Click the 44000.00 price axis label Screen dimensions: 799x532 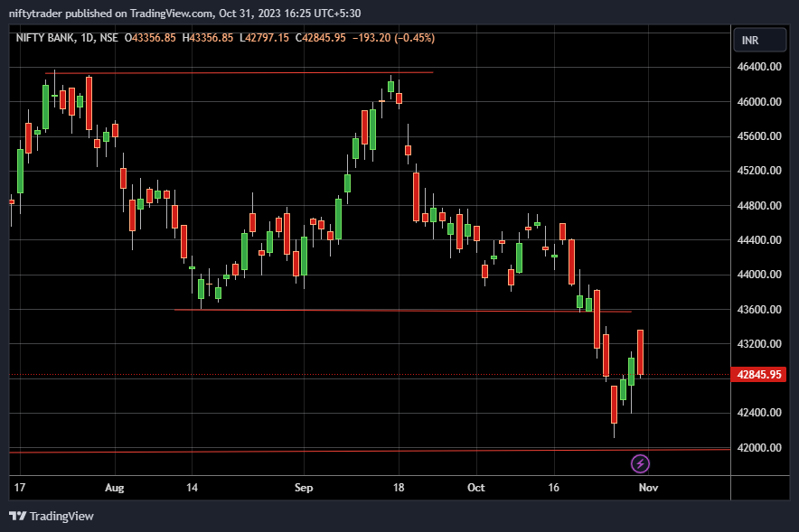click(758, 275)
